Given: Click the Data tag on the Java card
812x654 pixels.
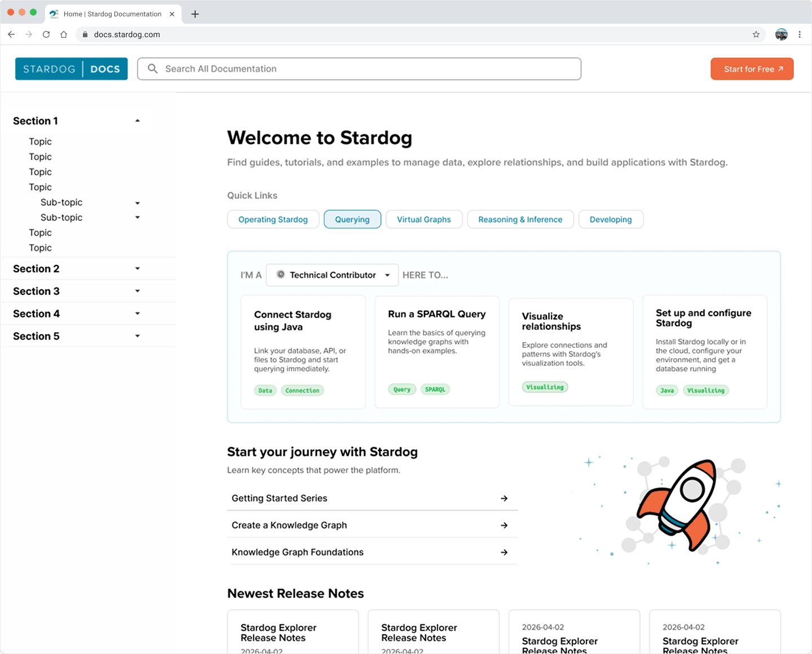Looking at the screenshot, I should point(265,390).
